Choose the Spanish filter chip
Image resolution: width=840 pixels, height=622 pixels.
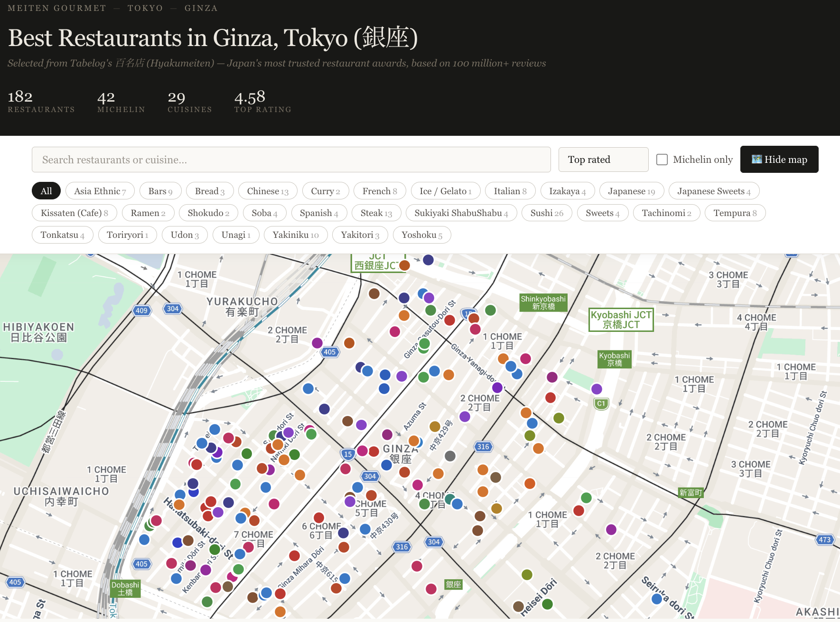319,213
